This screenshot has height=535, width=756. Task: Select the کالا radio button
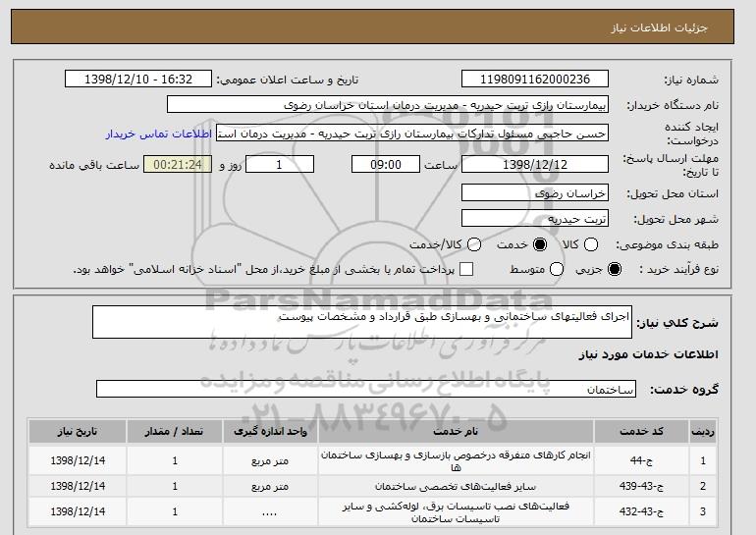click(591, 244)
